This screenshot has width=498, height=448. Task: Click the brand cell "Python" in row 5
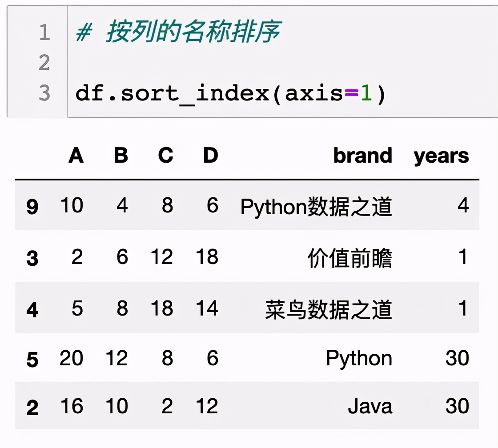359,359
